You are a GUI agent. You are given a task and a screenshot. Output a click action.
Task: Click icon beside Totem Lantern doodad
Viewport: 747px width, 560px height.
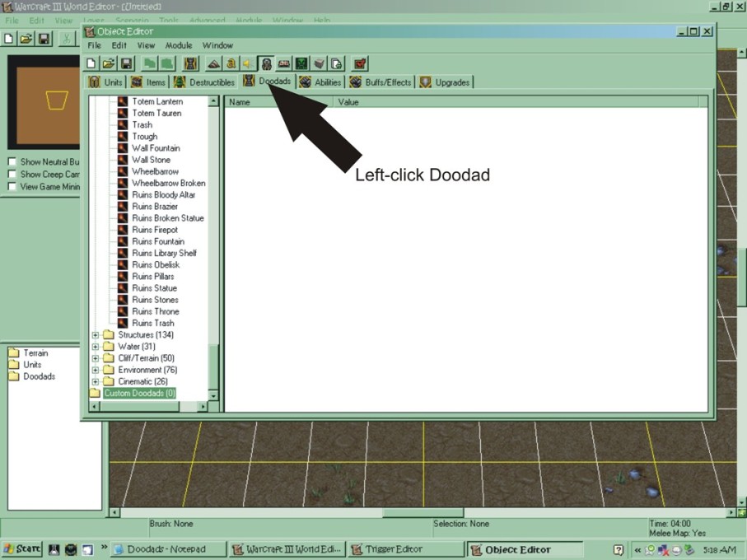(x=123, y=101)
